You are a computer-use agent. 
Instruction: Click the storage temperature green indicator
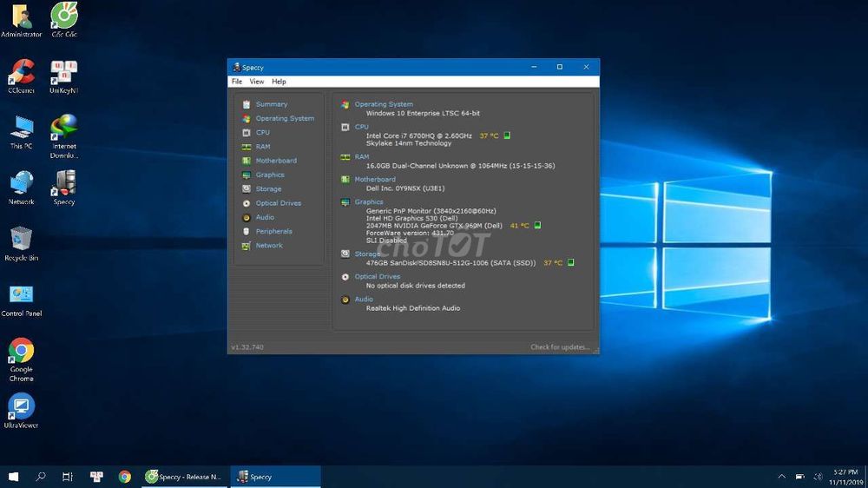tap(571, 262)
